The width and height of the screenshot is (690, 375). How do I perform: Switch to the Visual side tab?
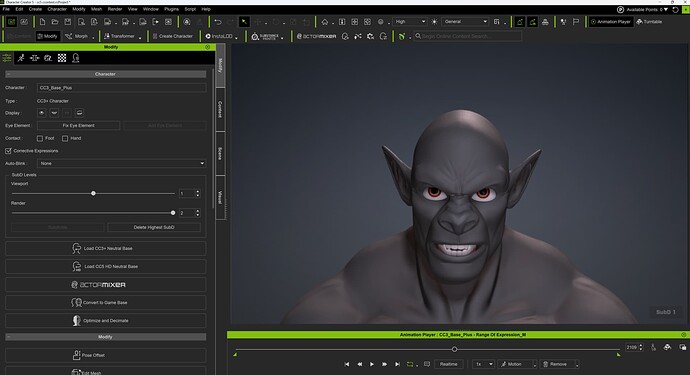(220, 197)
